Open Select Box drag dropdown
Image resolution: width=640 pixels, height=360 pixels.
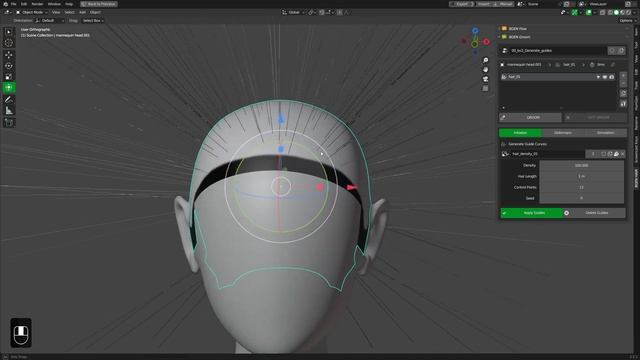click(93, 20)
